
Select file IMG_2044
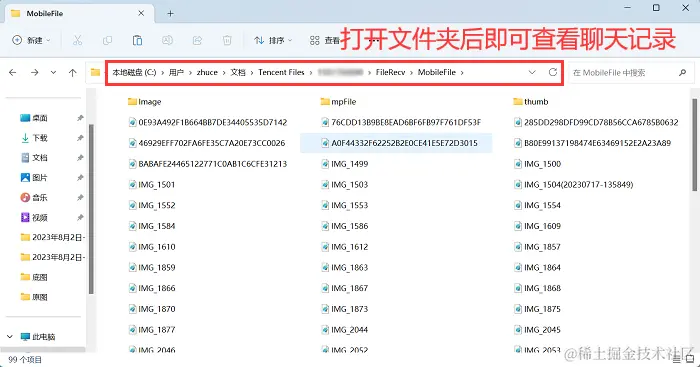pos(345,330)
